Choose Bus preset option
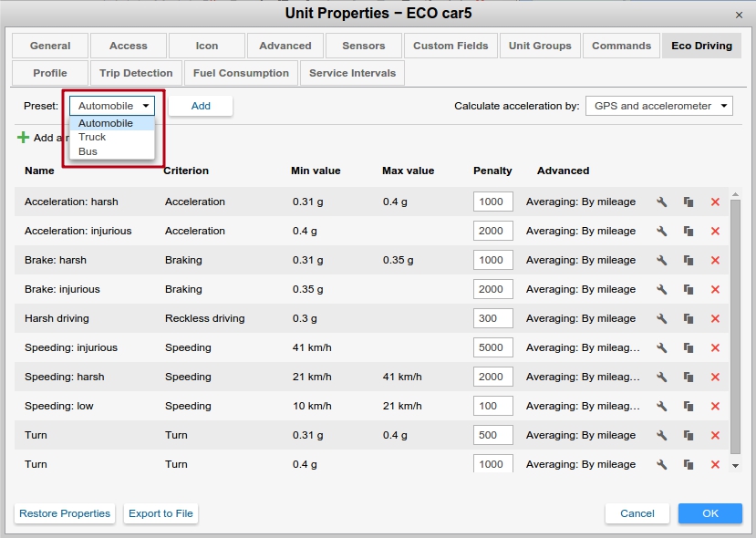 88,151
